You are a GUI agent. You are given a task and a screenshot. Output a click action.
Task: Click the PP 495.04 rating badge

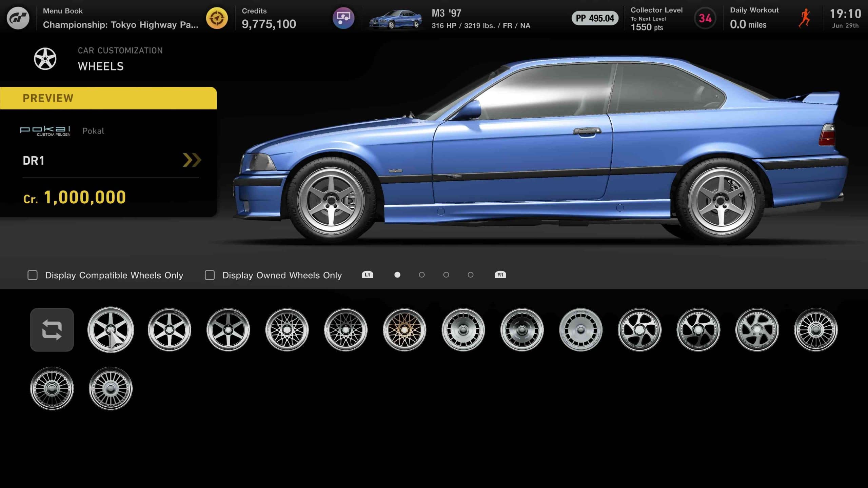pos(595,18)
